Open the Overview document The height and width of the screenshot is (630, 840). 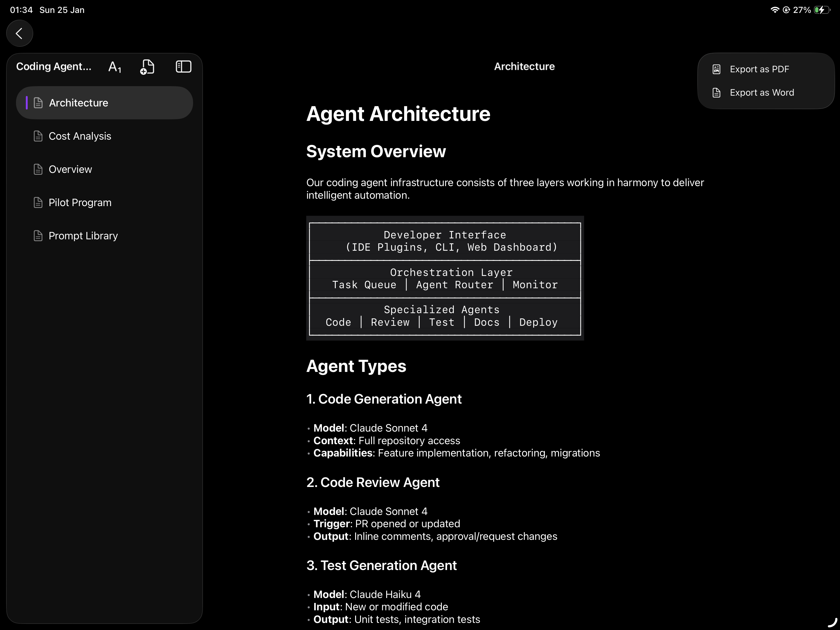pyautogui.click(x=70, y=169)
